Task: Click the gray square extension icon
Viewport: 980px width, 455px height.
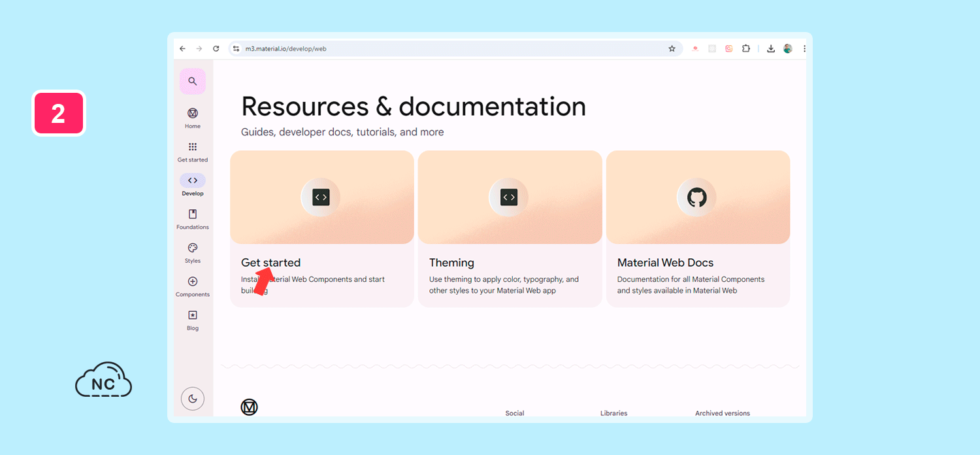Action: [712, 48]
